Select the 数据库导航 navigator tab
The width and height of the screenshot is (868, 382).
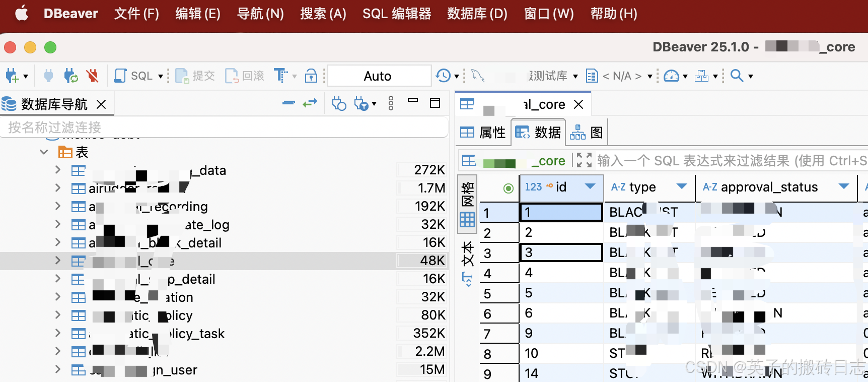coord(54,104)
